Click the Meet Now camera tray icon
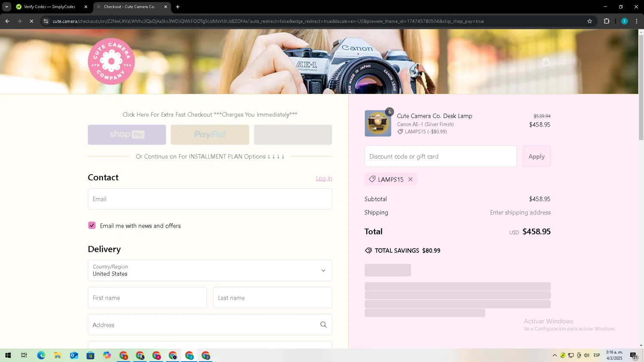 pos(579,355)
